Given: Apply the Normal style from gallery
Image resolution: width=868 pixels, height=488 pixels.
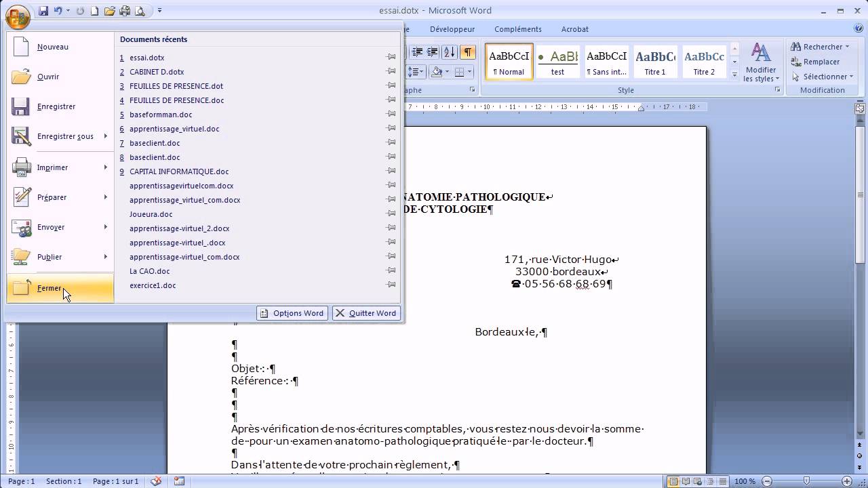Looking at the screenshot, I should (x=509, y=62).
